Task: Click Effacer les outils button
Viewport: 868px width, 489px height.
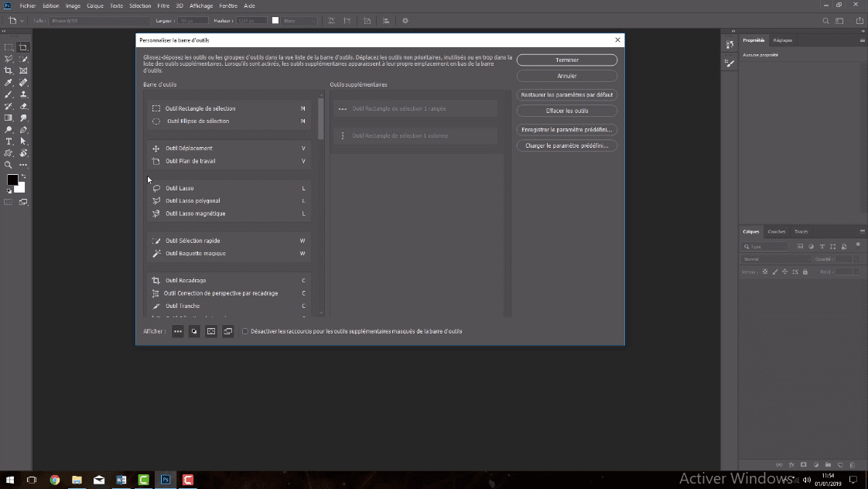Action: pos(567,111)
